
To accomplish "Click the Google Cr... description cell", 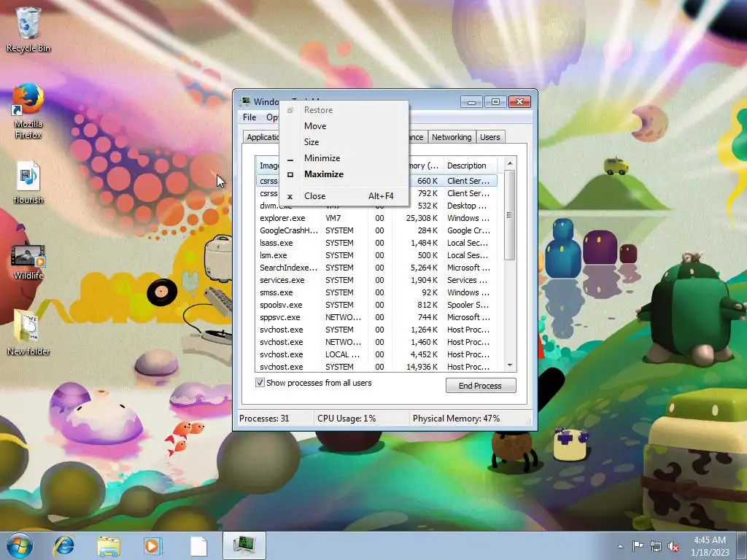I will pos(468,230).
